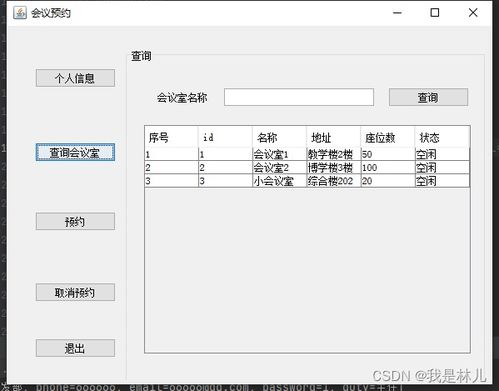Click the 退出 exit button

[x=75, y=348]
